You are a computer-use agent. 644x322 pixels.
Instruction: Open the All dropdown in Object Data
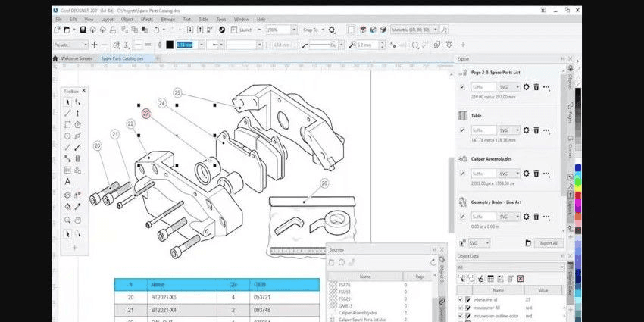click(511, 267)
